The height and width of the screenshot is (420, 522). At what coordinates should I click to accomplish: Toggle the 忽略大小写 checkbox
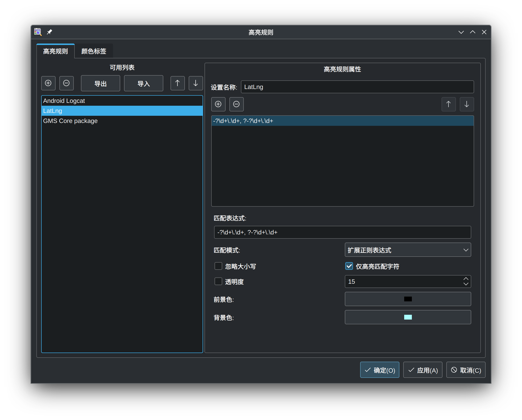click(x=235, y=266)
